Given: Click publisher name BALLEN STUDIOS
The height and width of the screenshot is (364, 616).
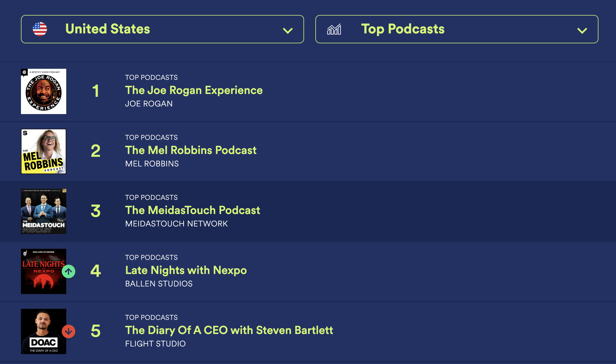Looking at the screenshot, I should point(159,284).
